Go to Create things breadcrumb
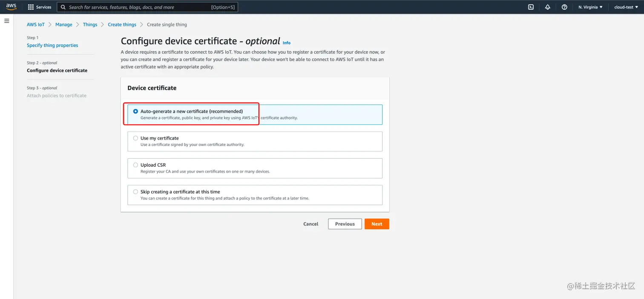 coord(122,25)
